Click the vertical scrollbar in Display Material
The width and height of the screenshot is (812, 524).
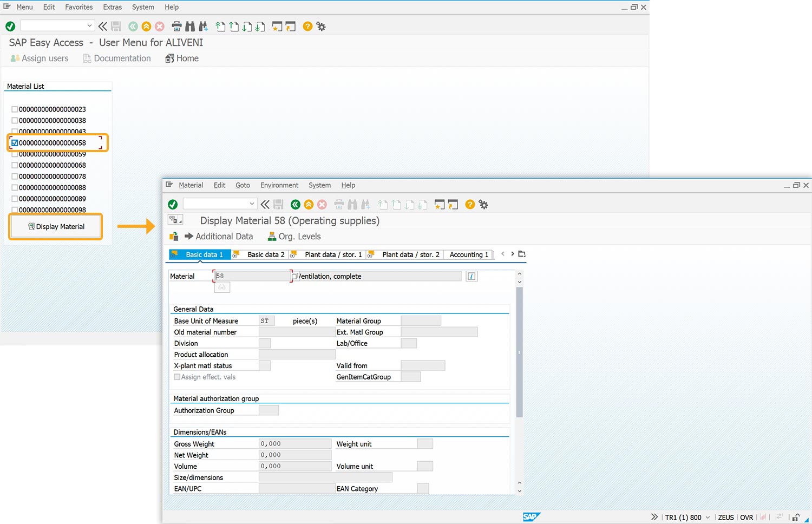(x=520, y=352)
